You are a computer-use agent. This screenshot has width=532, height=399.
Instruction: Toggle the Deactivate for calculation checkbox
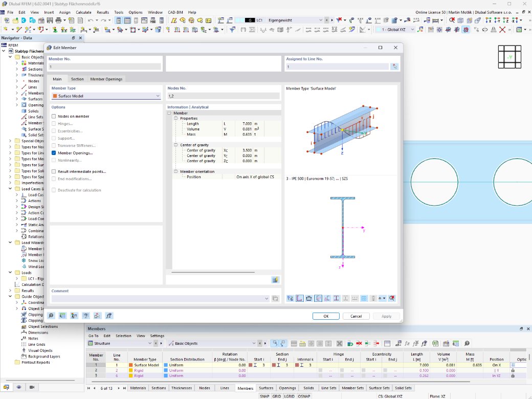54,190
